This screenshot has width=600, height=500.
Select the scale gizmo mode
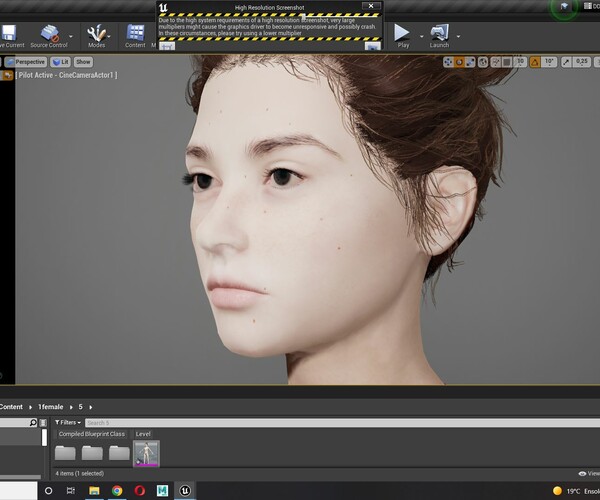[470, 62]
